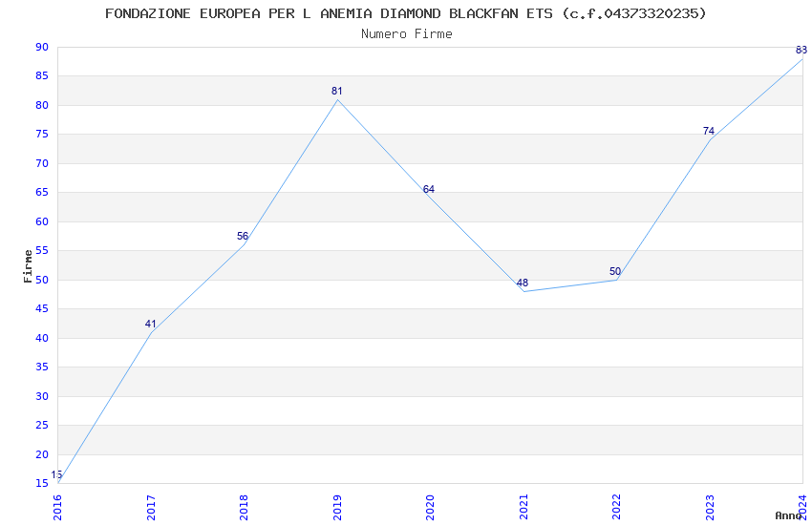Image resolution: width=812 pixels, height=525 pixels.
Task: Click data point value 74
Action: click(x=709, y=131)
